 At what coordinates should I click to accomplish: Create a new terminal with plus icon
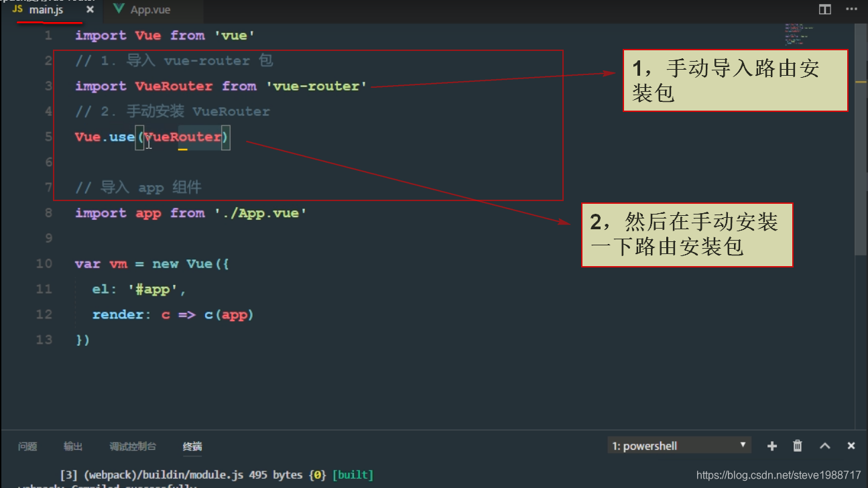772,446
